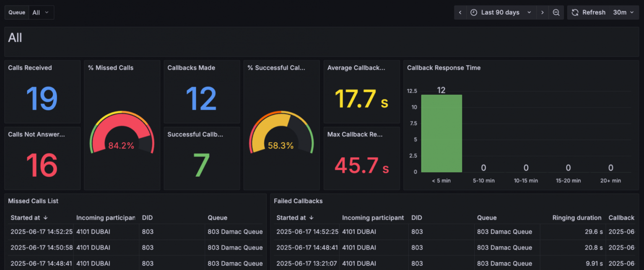
Task: Click the green < 5 min bar
Action: pyautogui.click(x=441, y=133)
